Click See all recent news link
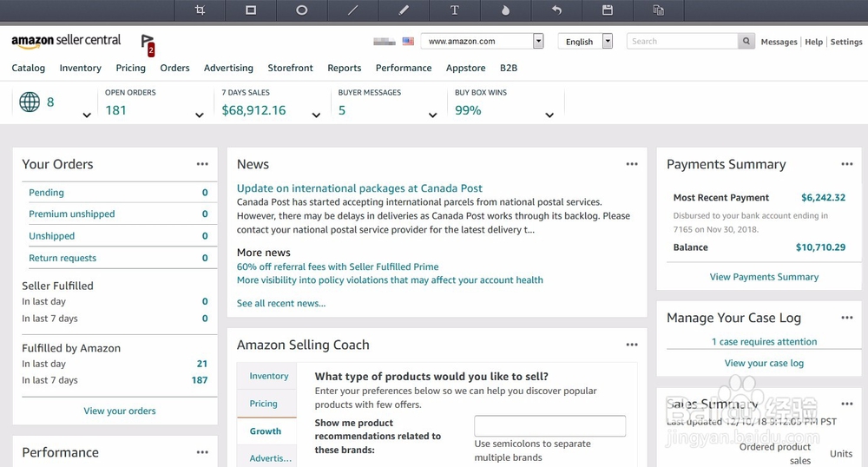868x467 pixels. click(281, 303)
